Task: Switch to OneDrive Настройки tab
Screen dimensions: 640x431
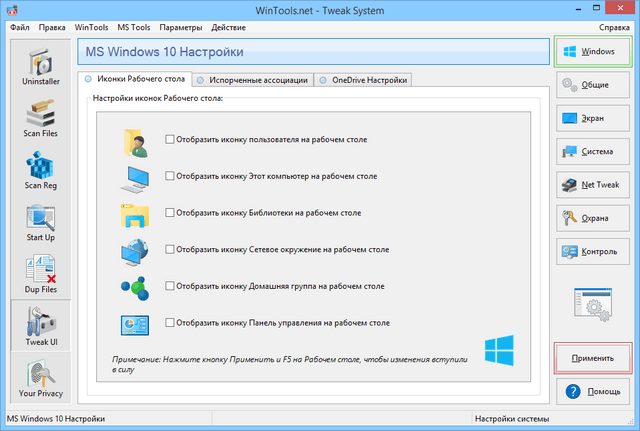Action: click(362, 80)
